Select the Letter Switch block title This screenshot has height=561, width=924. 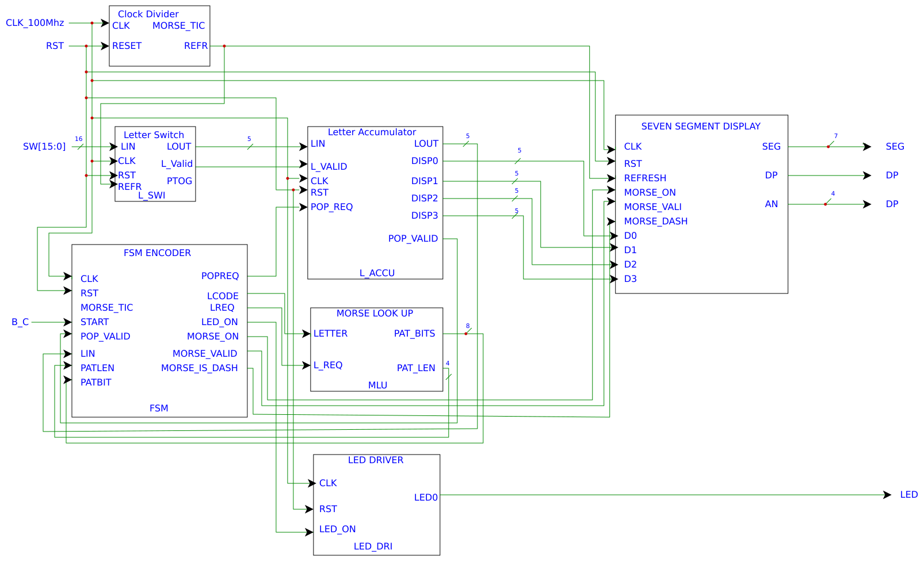coord(154,135)
